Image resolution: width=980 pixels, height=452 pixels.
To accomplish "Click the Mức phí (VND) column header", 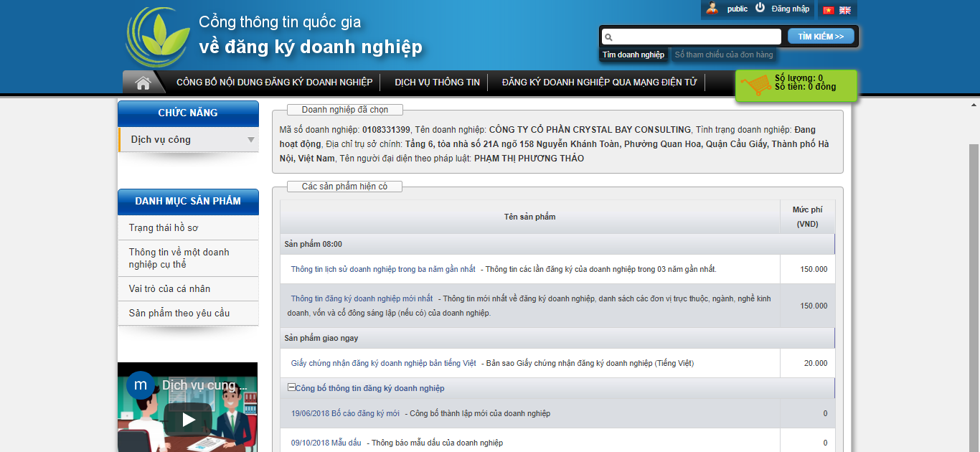I will click(808, 217).
